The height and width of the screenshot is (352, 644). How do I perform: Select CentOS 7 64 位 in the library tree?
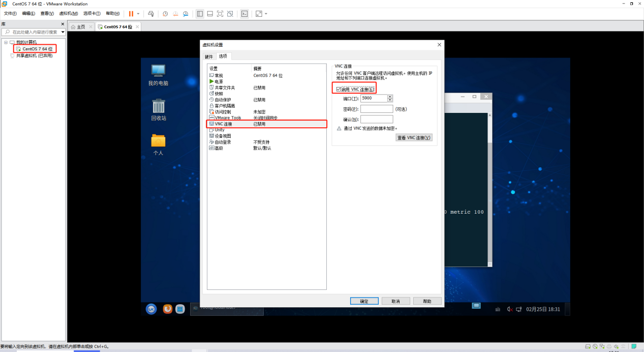[x=37, y=49]
